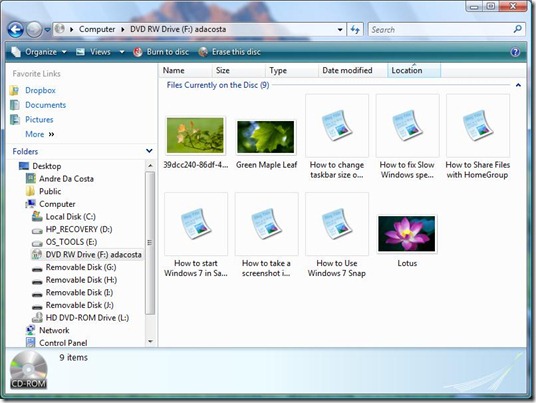Click the Organize toolbar icon

(16, 52)
